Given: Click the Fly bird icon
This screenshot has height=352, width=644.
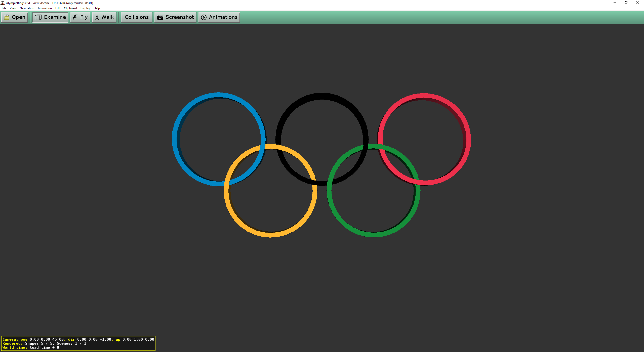Looking at the screenshot, I should click(75, 17).
